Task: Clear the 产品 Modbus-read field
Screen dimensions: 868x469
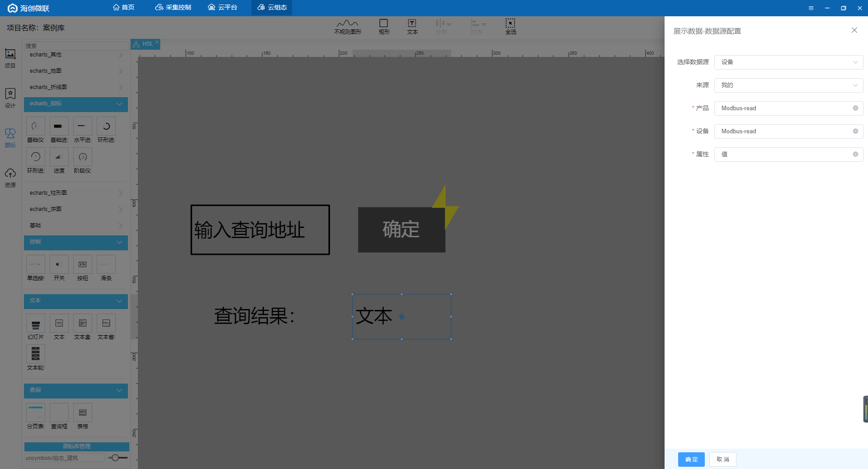Action: click(x=855, y=108)
